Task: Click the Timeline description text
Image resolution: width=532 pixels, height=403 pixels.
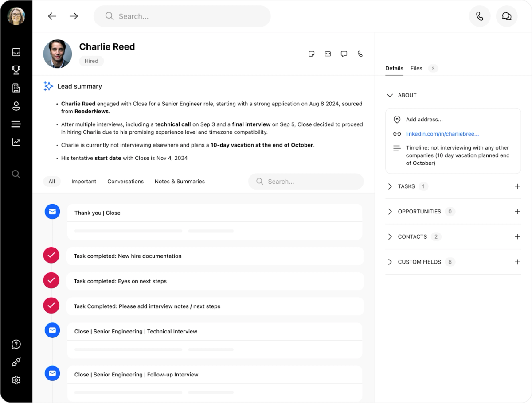Action: (x=458, y=155)
